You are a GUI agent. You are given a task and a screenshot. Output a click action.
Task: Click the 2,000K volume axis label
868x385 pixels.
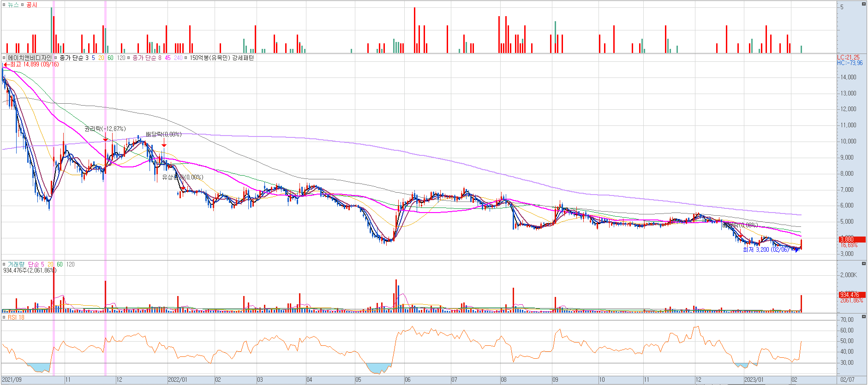click(x=849, y=275)
